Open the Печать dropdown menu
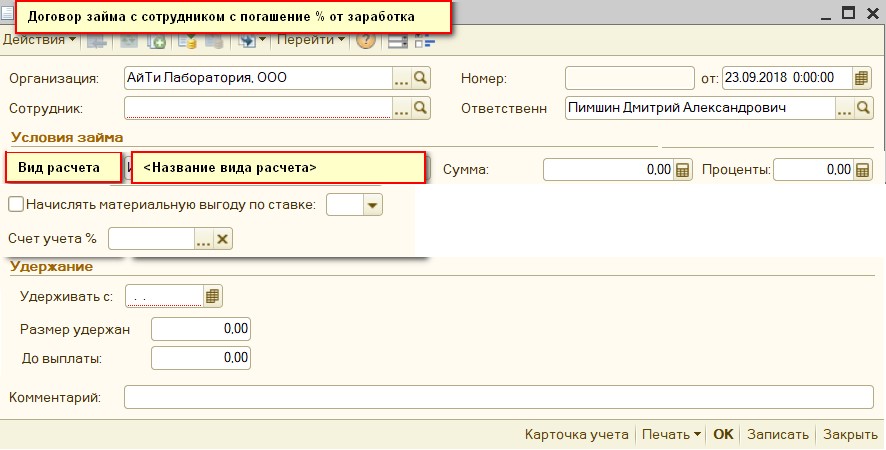This screenshot has height=450, width=886. pos(671,435)
